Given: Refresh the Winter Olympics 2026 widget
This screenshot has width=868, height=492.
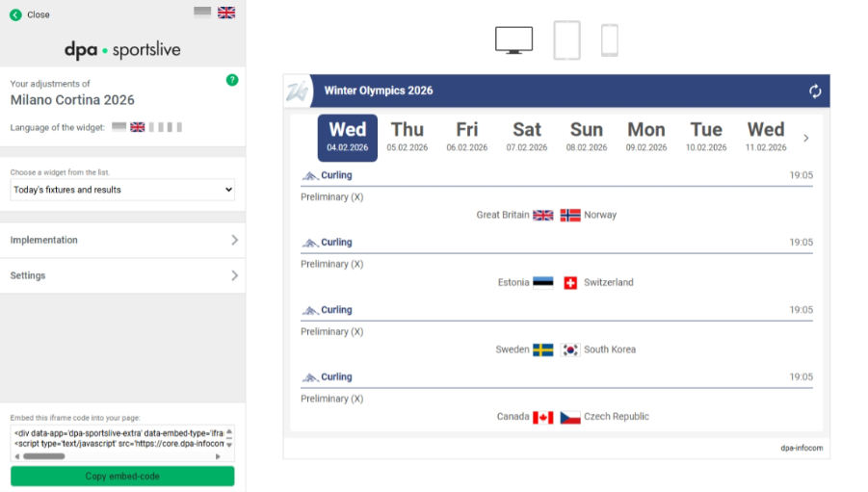Looking at the screenshot, I should pyautogui.click(x=815, y=91).
